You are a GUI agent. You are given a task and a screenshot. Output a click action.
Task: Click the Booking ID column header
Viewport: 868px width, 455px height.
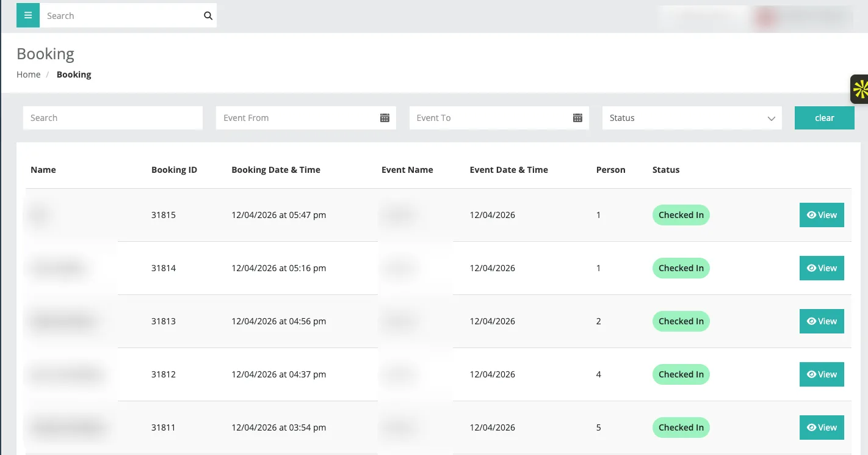174,170
